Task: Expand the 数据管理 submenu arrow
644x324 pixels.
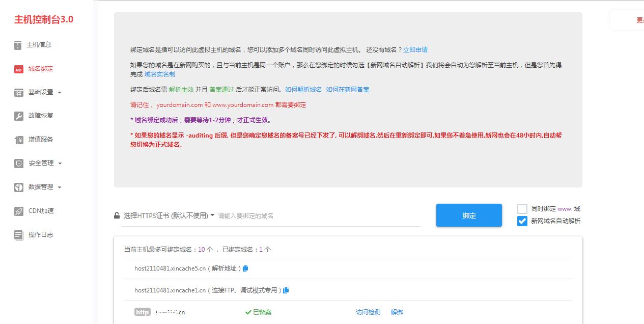Action: [60, 187]
